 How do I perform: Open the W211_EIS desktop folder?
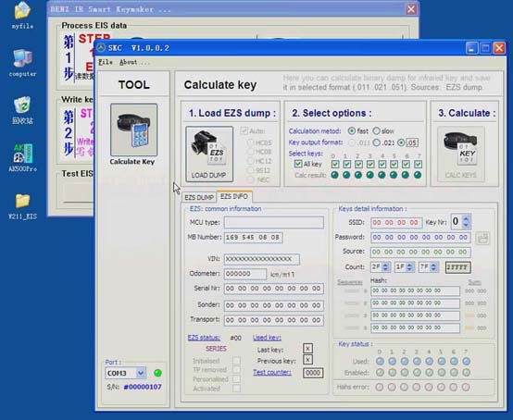tap(22, 206)
